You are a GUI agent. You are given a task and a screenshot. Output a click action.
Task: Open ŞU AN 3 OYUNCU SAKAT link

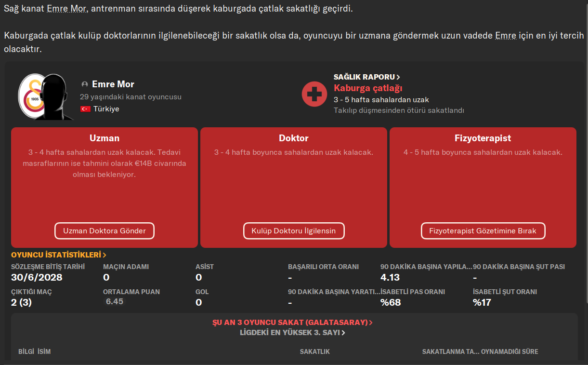(293, 323)
